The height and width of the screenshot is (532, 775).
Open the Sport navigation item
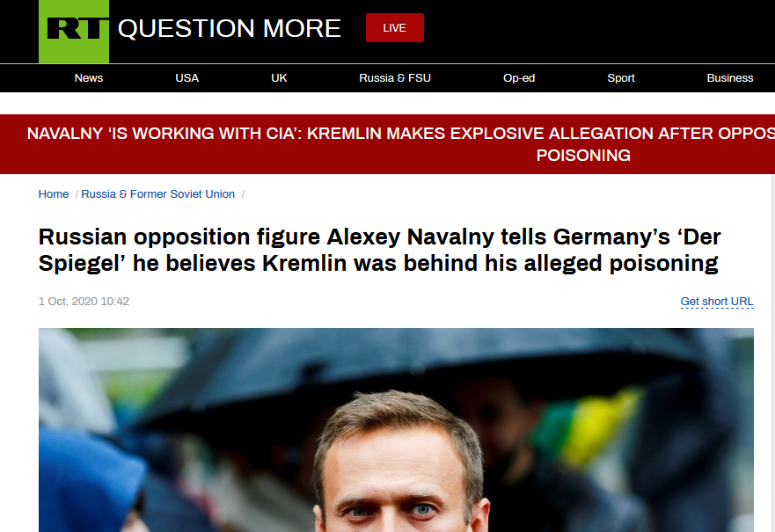coord(621,78)
